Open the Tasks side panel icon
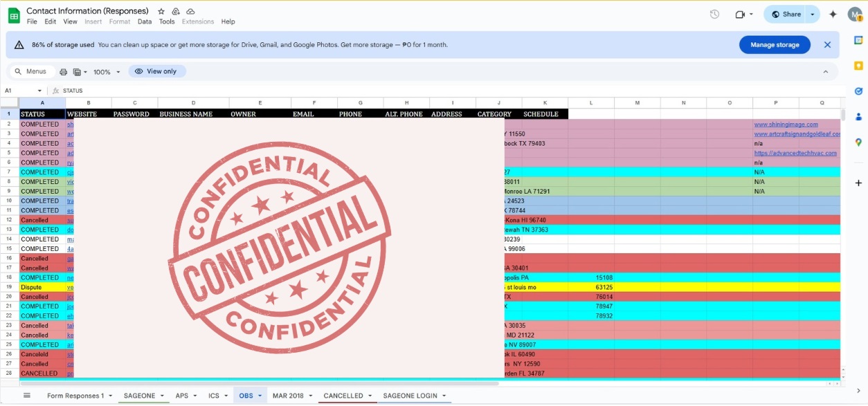 (x=858, y=91)
